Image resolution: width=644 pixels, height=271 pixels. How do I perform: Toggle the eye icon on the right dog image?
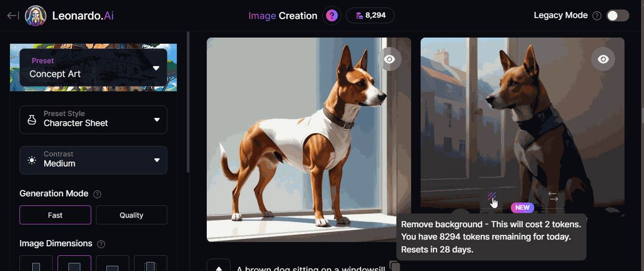[603, 59]
